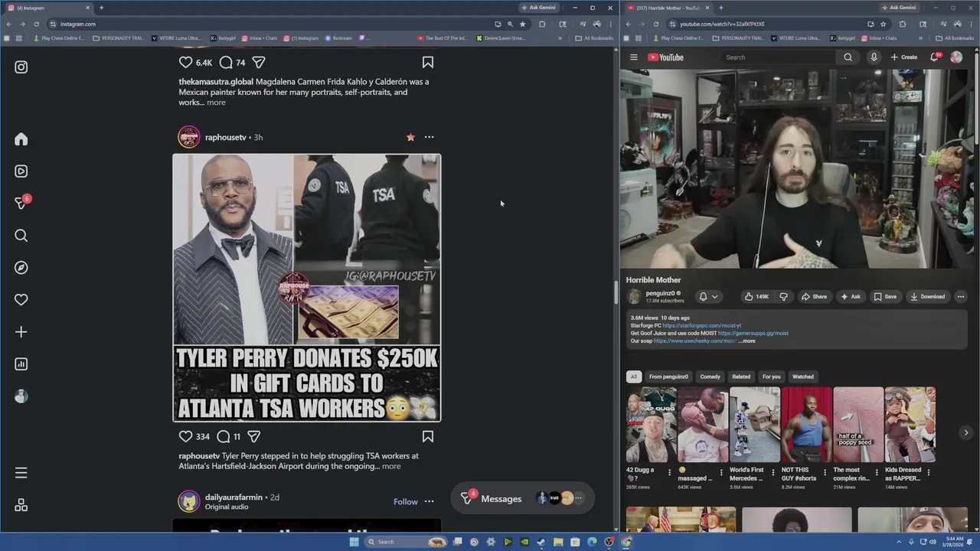Image resolution: width=980 pixels, height=551 pixels.
Task: Select the For you chip
Action: [771, 377]
